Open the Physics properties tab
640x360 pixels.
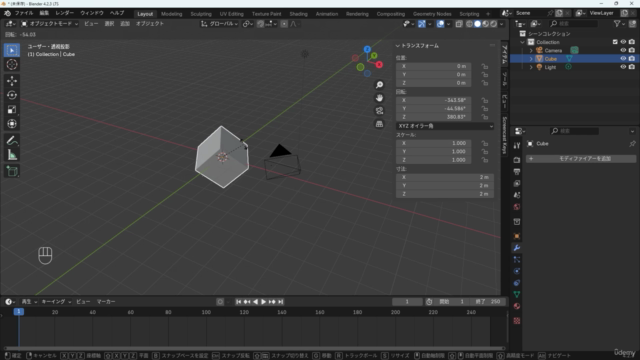517,271
